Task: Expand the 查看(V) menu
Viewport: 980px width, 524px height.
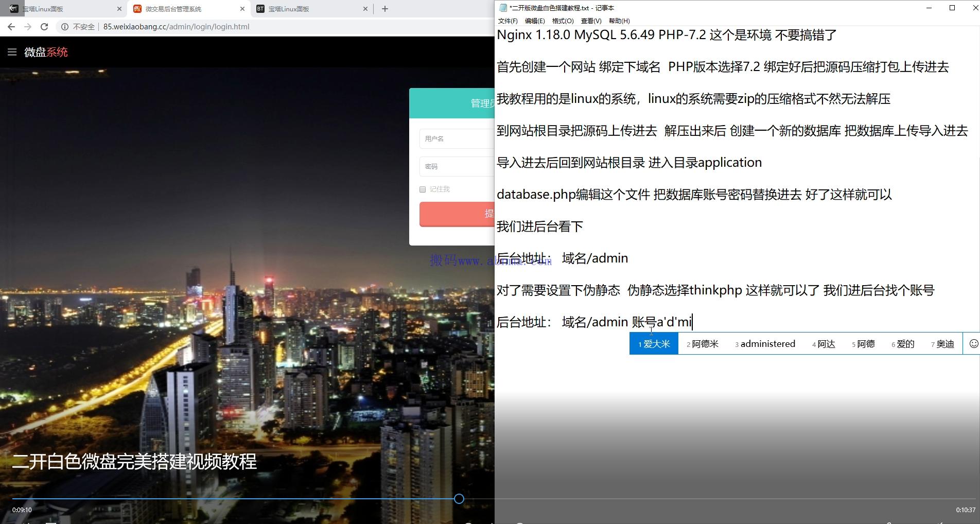Action: [591, 21]
